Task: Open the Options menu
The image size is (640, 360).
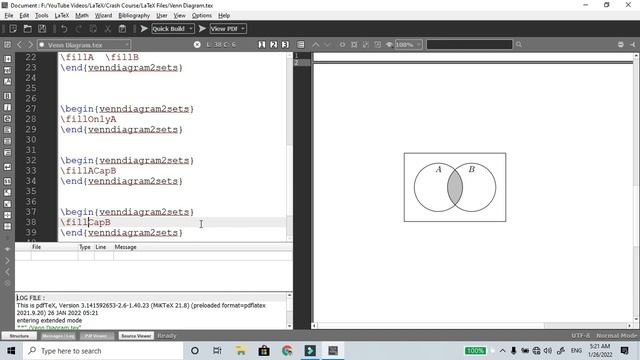Action: [x=202, y=16]
